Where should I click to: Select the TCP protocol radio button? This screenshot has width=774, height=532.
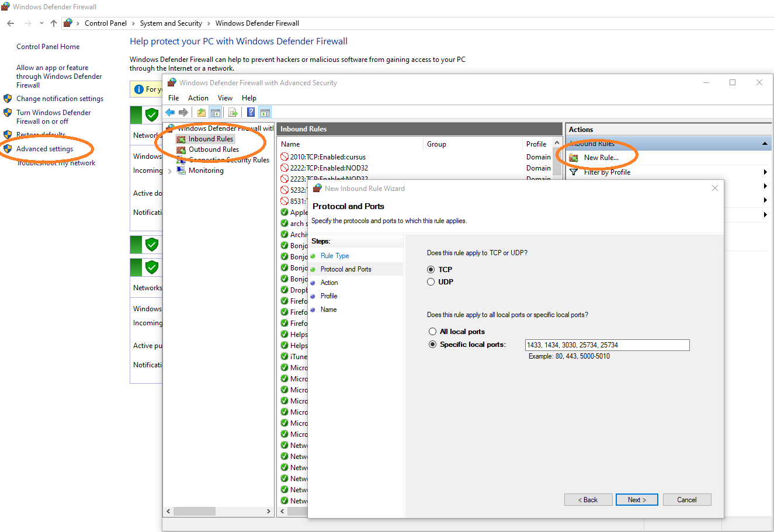(x=431, y=269)
